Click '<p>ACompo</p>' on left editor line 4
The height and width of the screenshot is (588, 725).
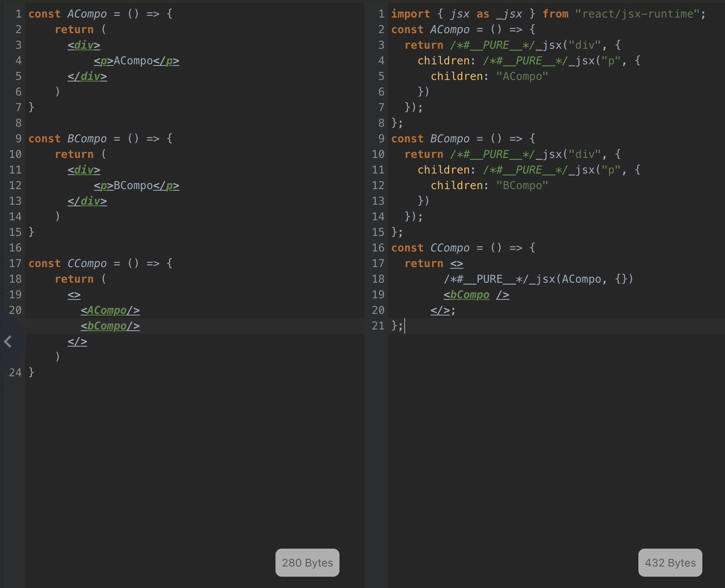tap(137, 61)
